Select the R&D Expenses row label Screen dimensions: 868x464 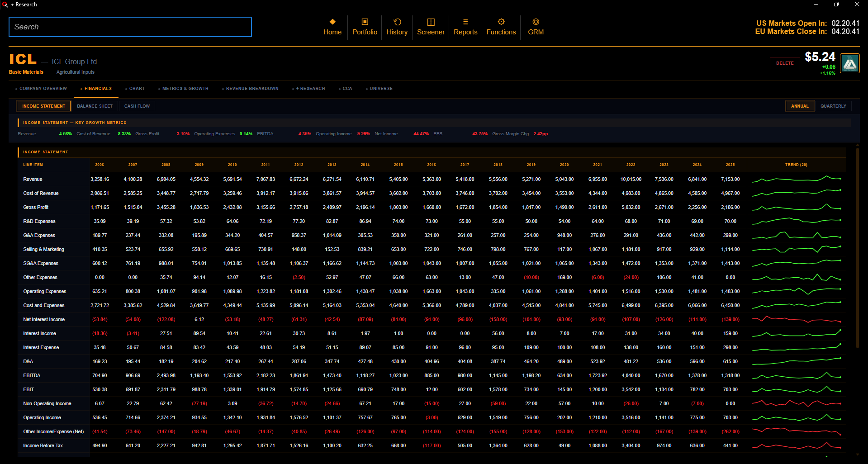39,222
